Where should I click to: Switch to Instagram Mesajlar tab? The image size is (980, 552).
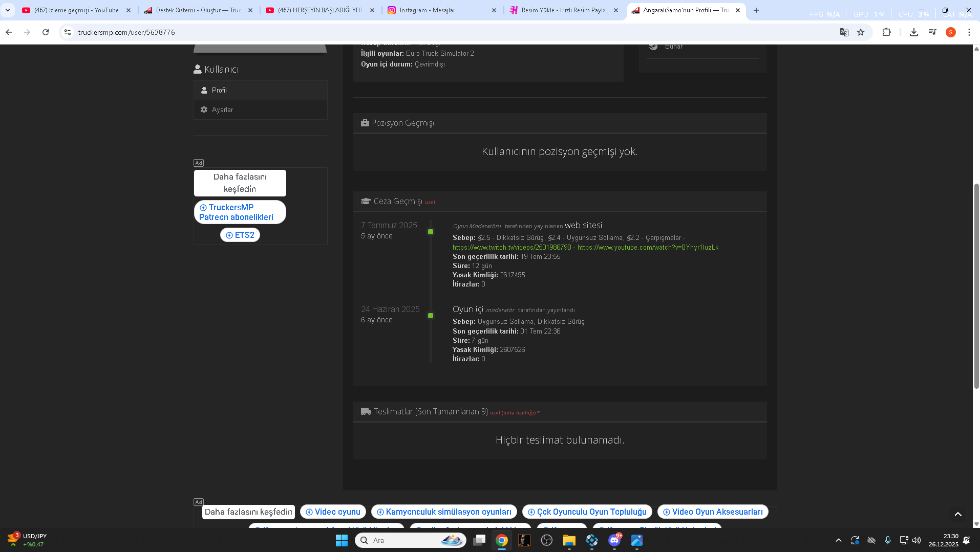tap(442, 10)
